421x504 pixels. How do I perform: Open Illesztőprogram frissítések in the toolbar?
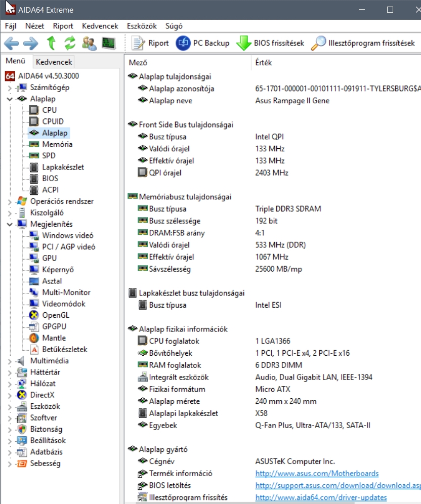pyautogui.click(x=363, y=43)
